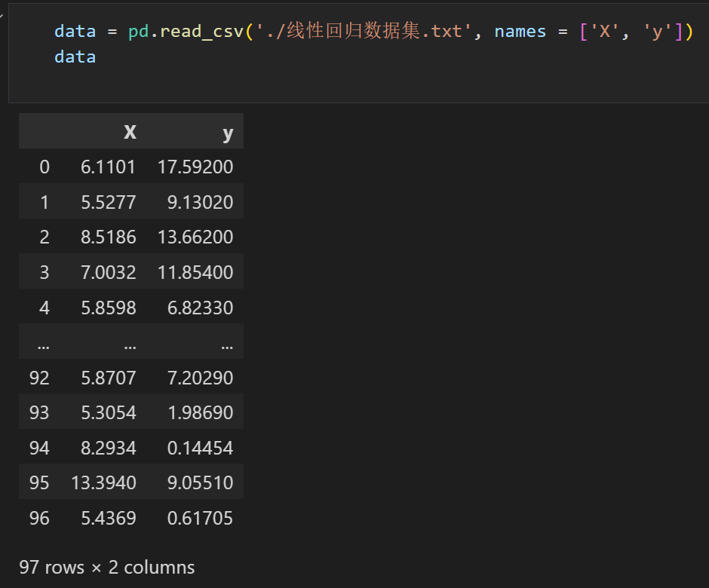Select cell value 8.2934
The height and width of the screenshot is (588, 709).
point(109,448)
